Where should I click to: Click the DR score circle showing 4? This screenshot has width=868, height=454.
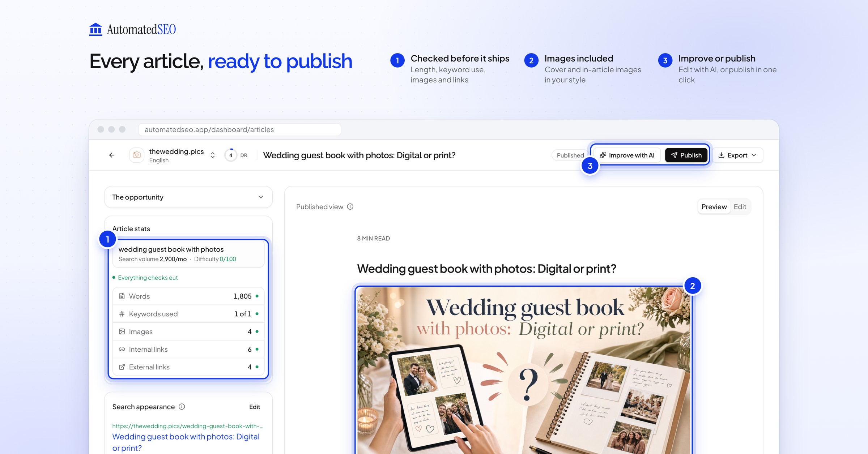pos(231,155)
